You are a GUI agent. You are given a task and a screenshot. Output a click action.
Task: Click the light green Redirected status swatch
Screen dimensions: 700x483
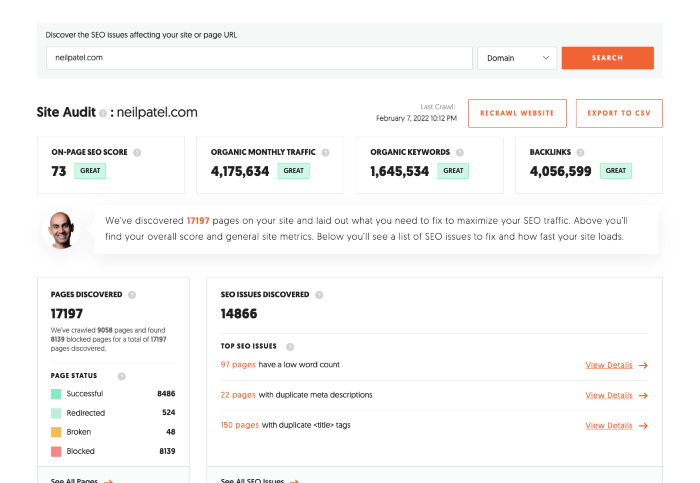coord(56,413)
